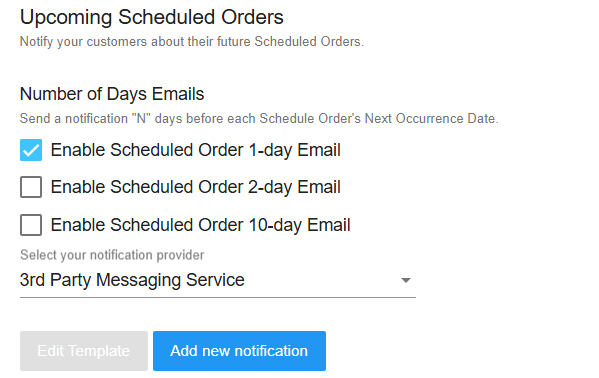Click the word Email in the 10-day option
Viewport: 599px width, 378px height.
[x=329, y=225]
